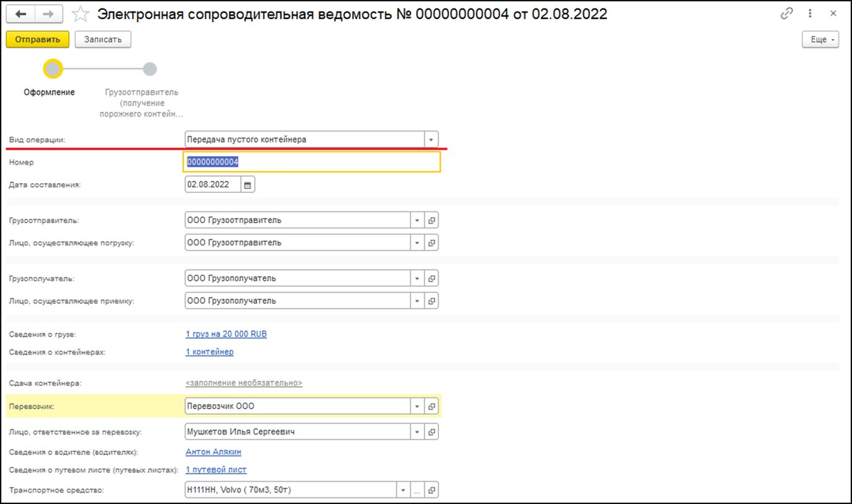Open the 1 путевой лист link
Image resolution: width=852 pixels, height=504 pixels.
click(216, 470)
